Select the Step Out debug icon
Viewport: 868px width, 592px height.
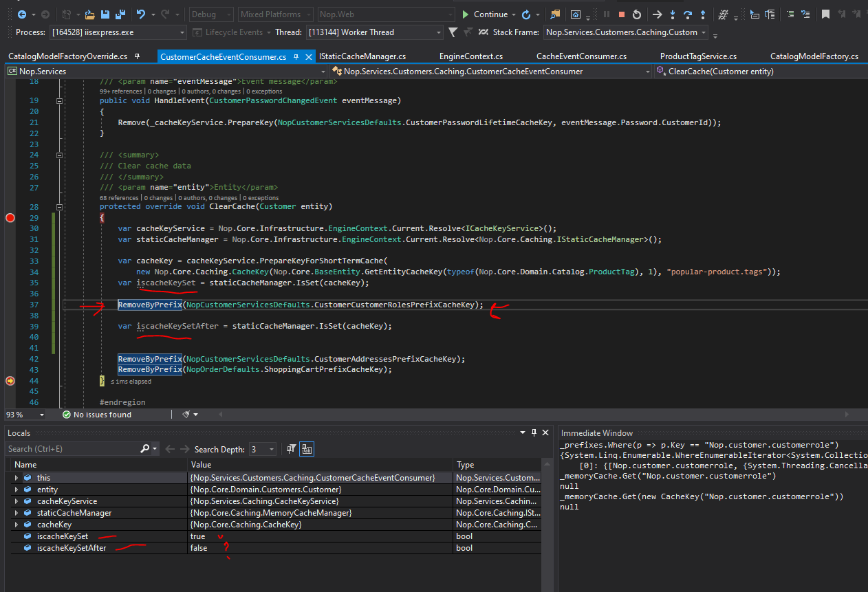(x=703, y=13)
